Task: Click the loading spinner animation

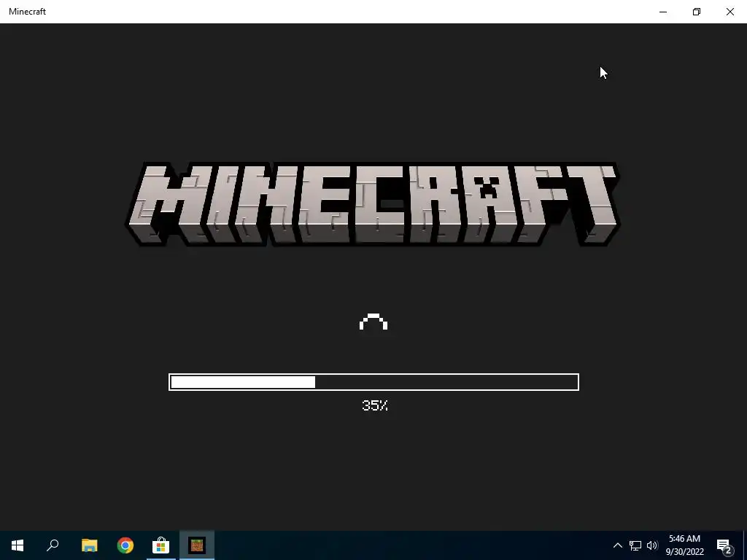Action: point(373,322)
